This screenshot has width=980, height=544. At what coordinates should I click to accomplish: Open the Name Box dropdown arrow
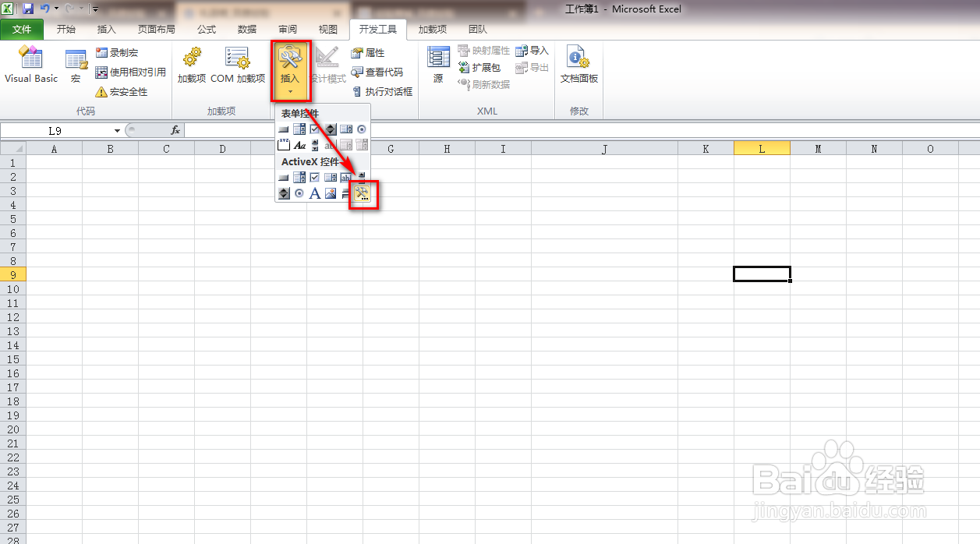(x=117, y=130)
